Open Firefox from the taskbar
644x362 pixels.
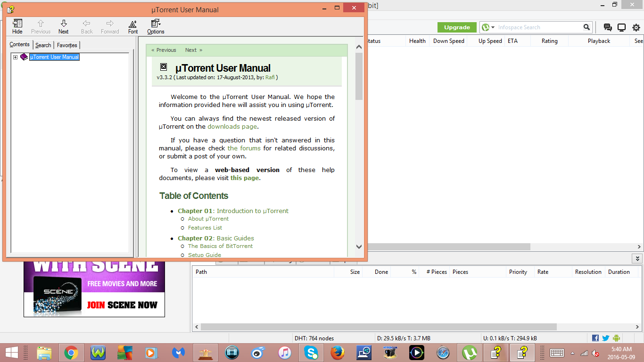tap(338, 353)
